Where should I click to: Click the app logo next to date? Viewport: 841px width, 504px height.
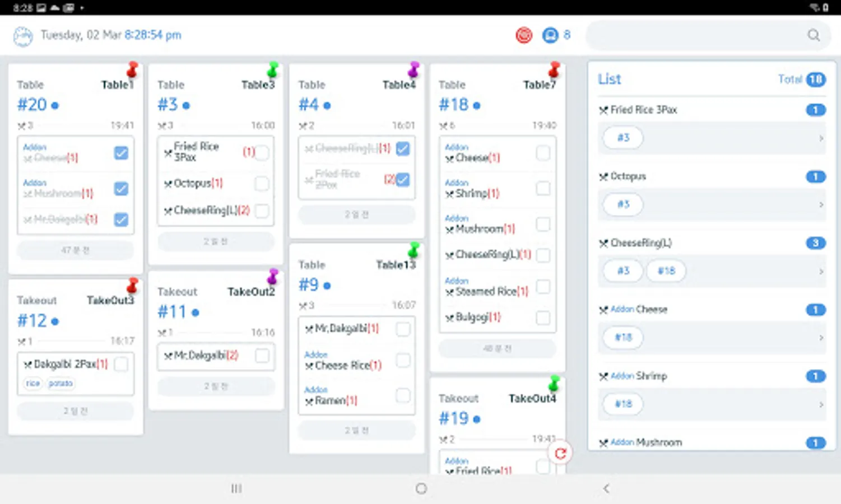pyautogui.click(x=23, y=36)
